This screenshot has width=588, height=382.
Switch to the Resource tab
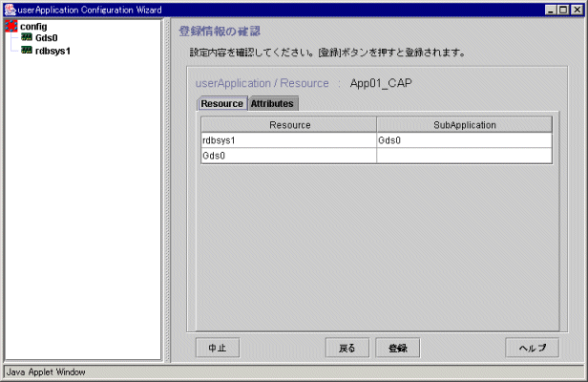[x=222, y=103]
